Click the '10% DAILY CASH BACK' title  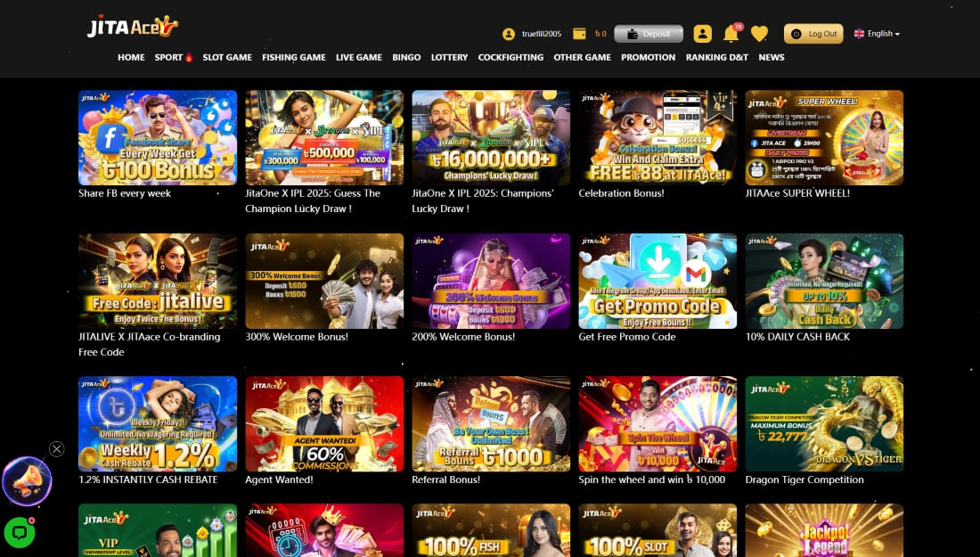(797, 336)
